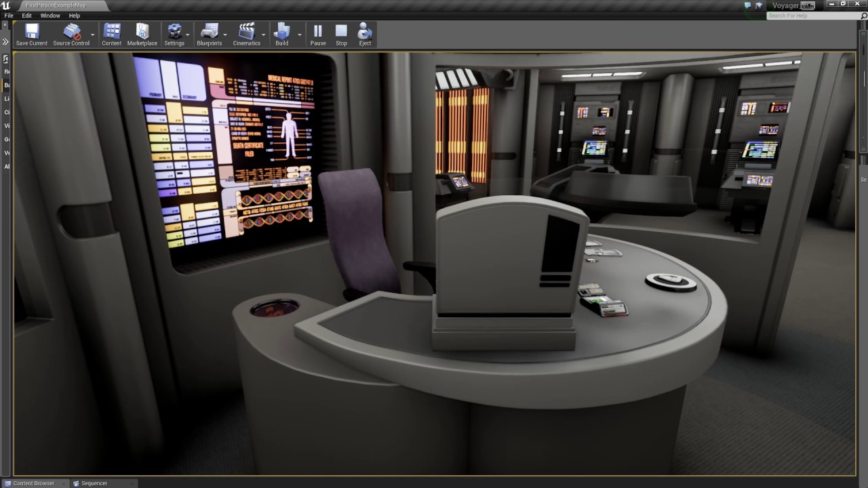Open the Source Control dropdown arrow
This screenshot has width=868, height=488.
(x=93, y=35)
